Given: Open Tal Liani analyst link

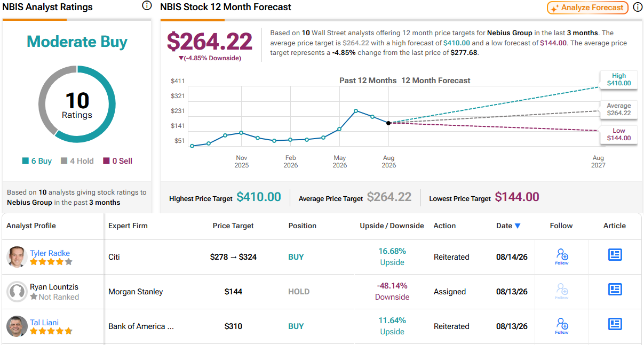Looking at the screenshot, I should point(44,323).
